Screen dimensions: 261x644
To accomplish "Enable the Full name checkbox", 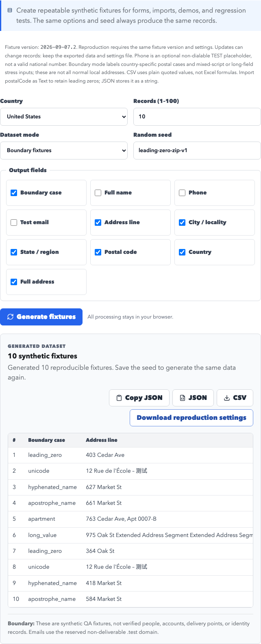I will pos(98,193).
